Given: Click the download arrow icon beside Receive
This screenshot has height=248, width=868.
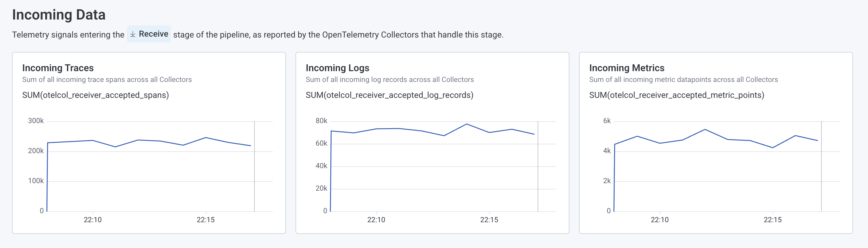Looking at the screenshot, I should [133, 34].
